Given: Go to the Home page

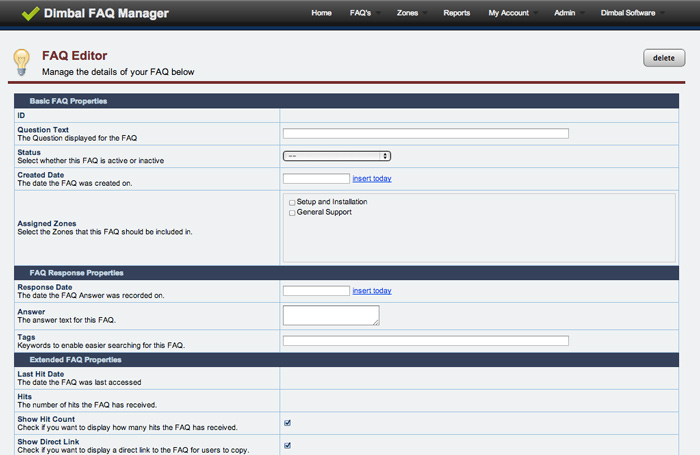Looking at the screenshot, I should (x=321, y=13).
